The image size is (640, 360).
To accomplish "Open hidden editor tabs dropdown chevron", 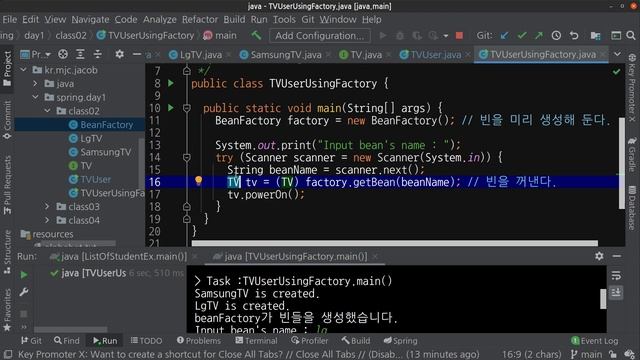I will [x=618, y=54].
